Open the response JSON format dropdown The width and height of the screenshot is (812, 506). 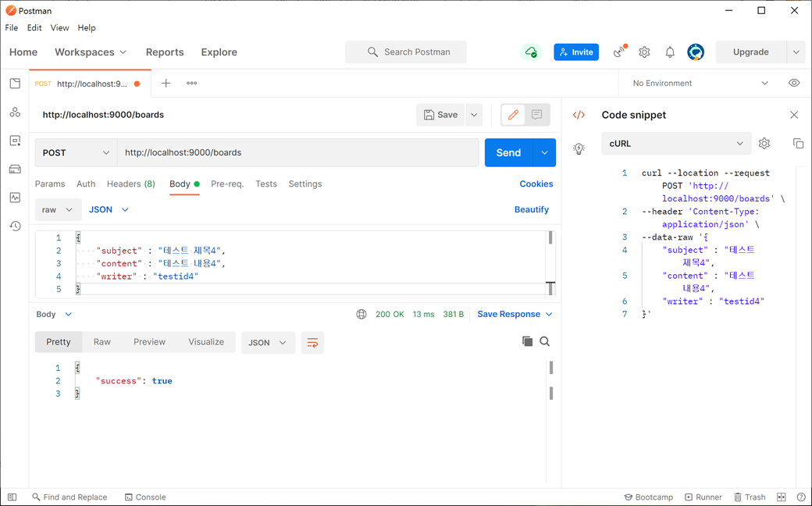268,342
